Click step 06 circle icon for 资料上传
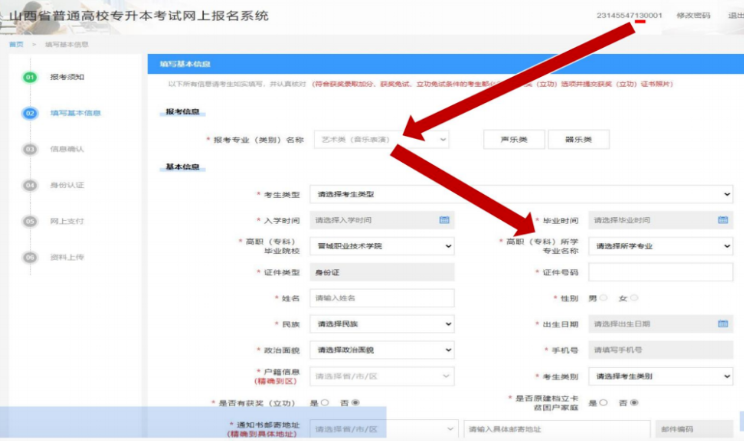This screenshot has width=744, height=441. [30, 257]
